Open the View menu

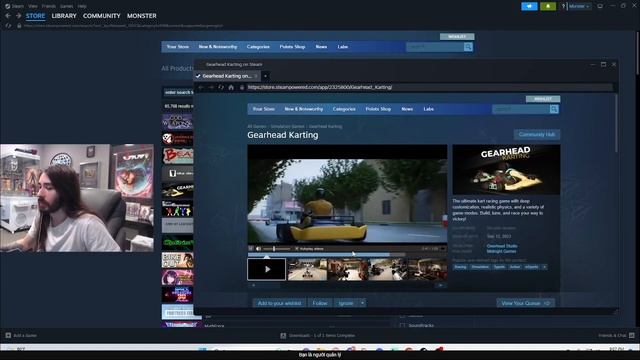tap(33, 6)
